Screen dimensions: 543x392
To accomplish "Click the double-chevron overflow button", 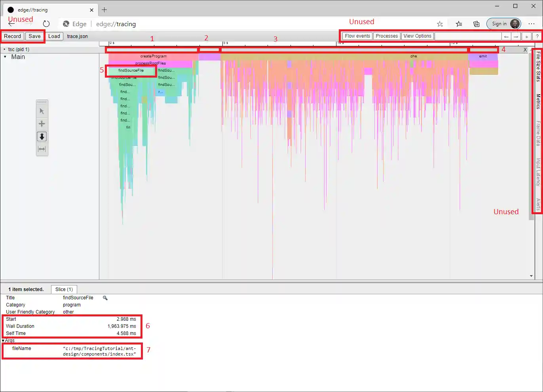I will click(x=526, y=36).
